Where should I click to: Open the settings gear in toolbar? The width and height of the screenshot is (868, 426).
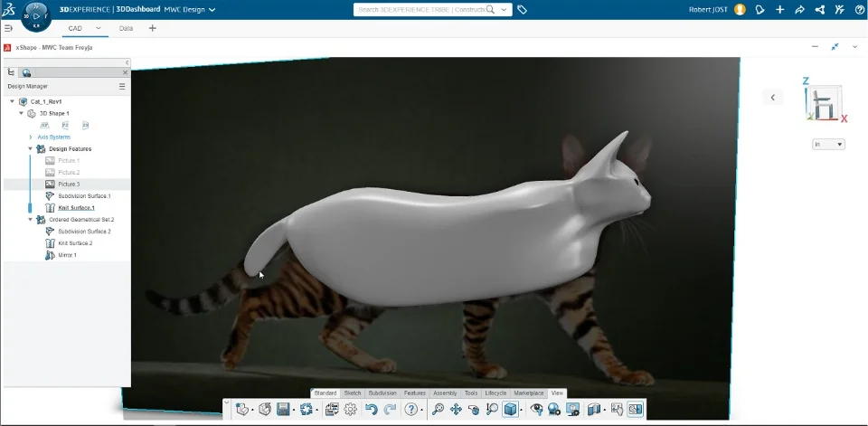[350, 410]
